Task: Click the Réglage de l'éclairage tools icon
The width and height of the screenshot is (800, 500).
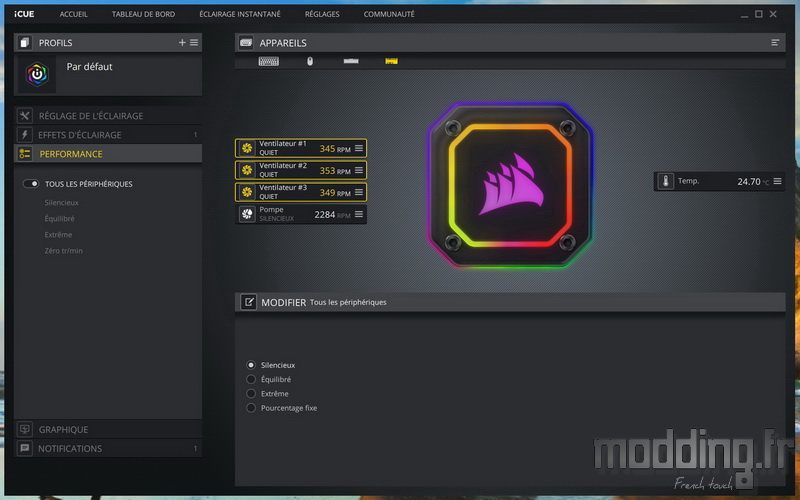Action: pos(24,116)
